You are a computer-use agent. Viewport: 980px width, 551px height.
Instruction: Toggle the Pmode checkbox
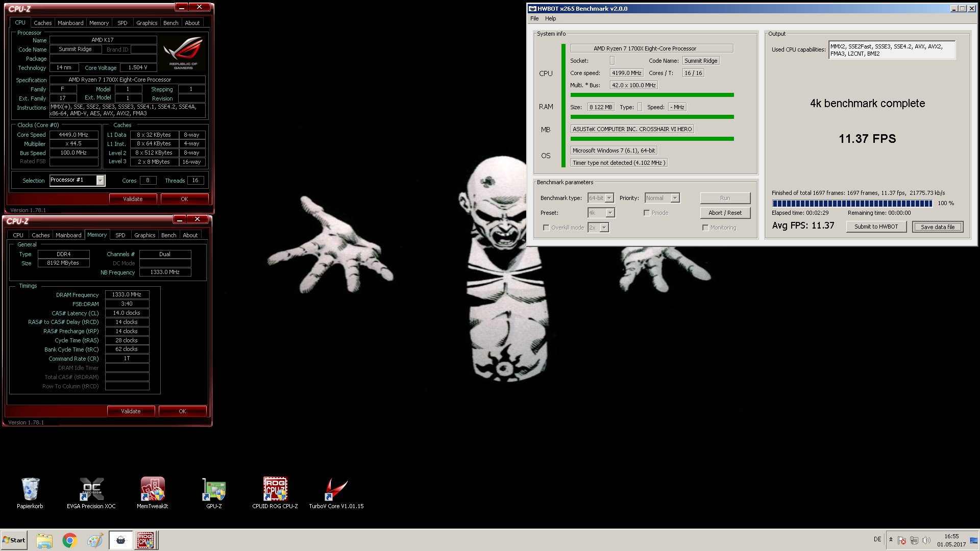tap(647, 213)
